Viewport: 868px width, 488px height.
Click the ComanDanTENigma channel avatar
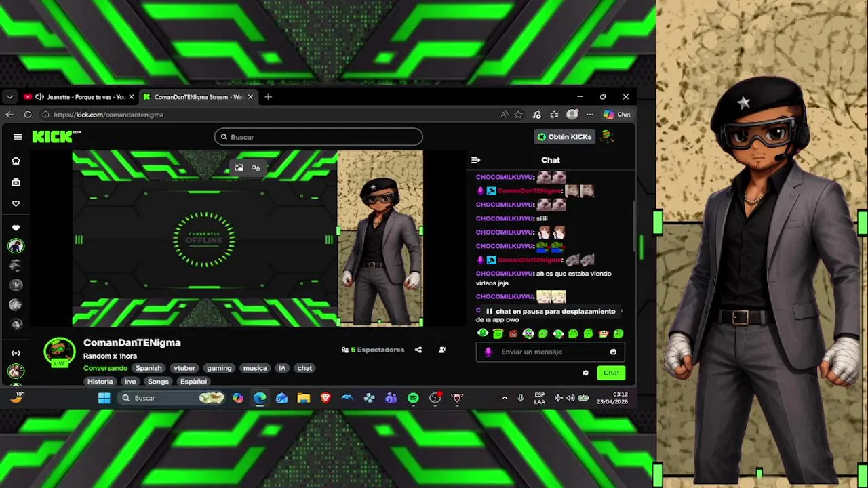(x=60, y=352)
